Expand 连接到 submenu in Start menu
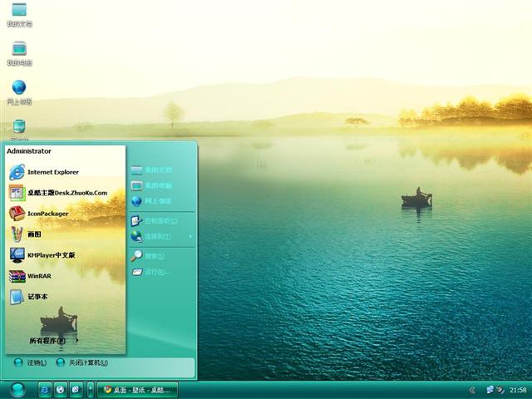This screenshot has height=399, width=532. (x=158, y=237)
